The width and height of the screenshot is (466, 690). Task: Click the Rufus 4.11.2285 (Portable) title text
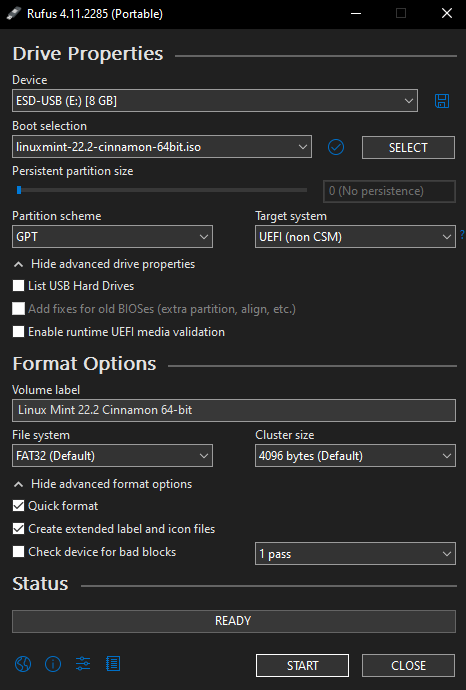pos(95,14)
